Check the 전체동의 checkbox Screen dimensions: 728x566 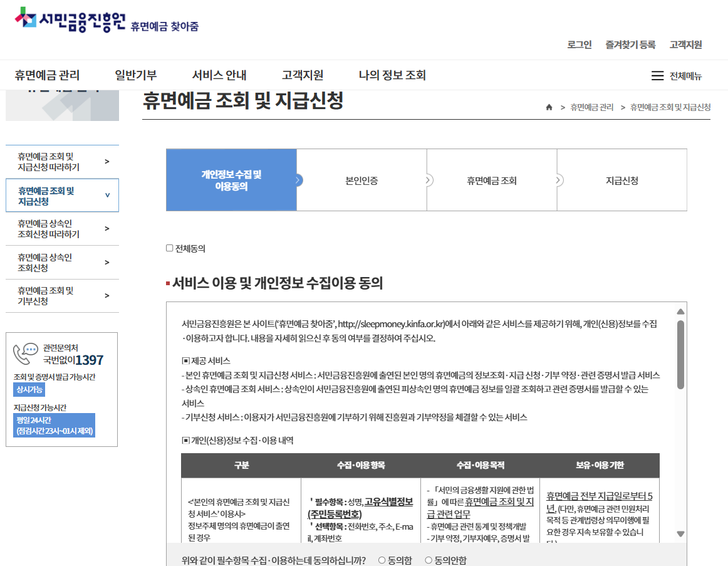[169, 248]
